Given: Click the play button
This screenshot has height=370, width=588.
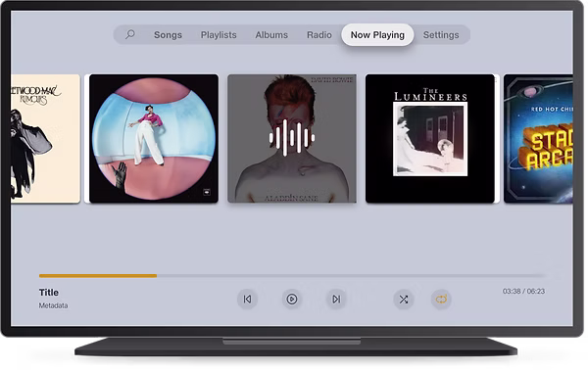Looking at the screenshot, I should [292, 299].
